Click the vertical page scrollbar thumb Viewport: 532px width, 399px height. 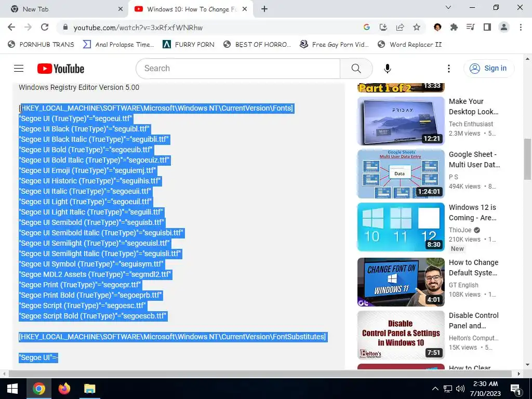[527, 159]
